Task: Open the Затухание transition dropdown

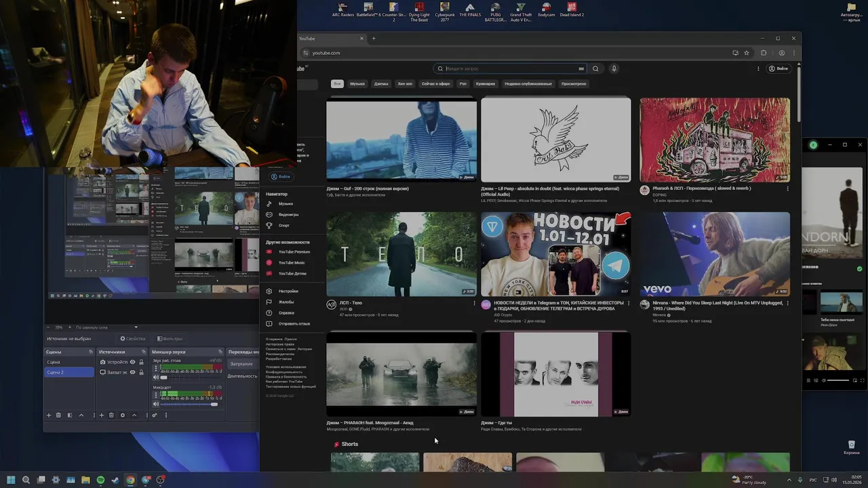Action: click(243, 364)
